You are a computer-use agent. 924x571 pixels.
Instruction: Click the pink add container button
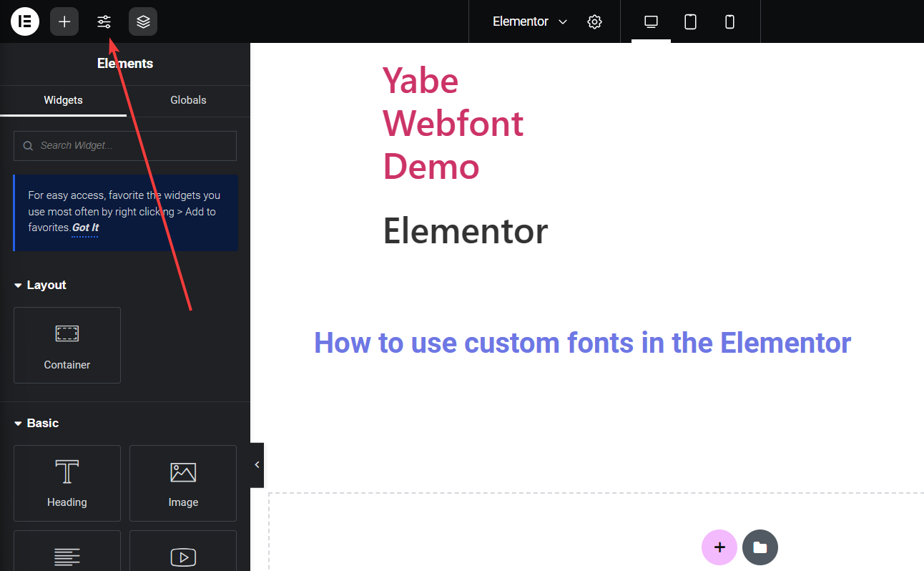719,547
